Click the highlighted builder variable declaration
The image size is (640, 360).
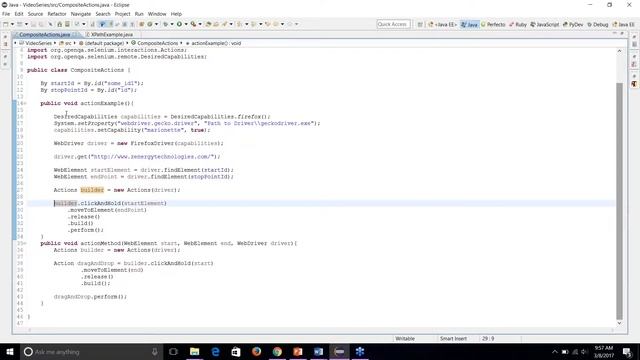pyautogui.click(x=92, y=190)
